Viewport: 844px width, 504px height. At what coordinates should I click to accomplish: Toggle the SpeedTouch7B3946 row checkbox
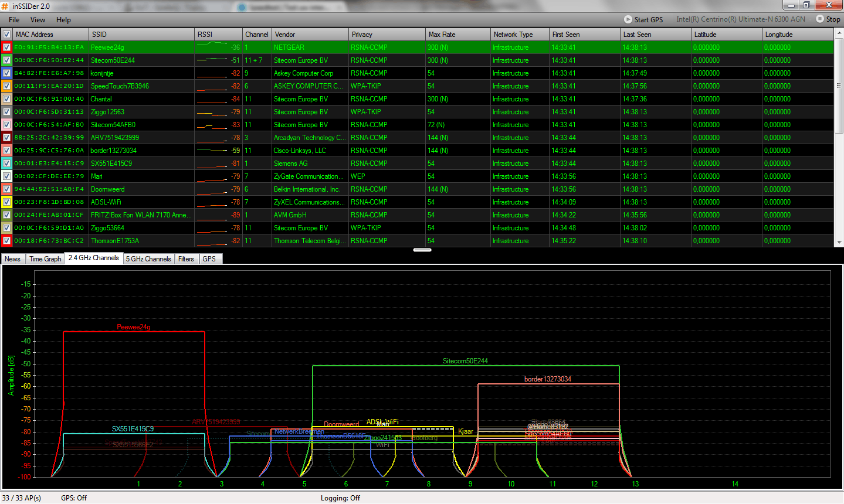tap(6, 86)
